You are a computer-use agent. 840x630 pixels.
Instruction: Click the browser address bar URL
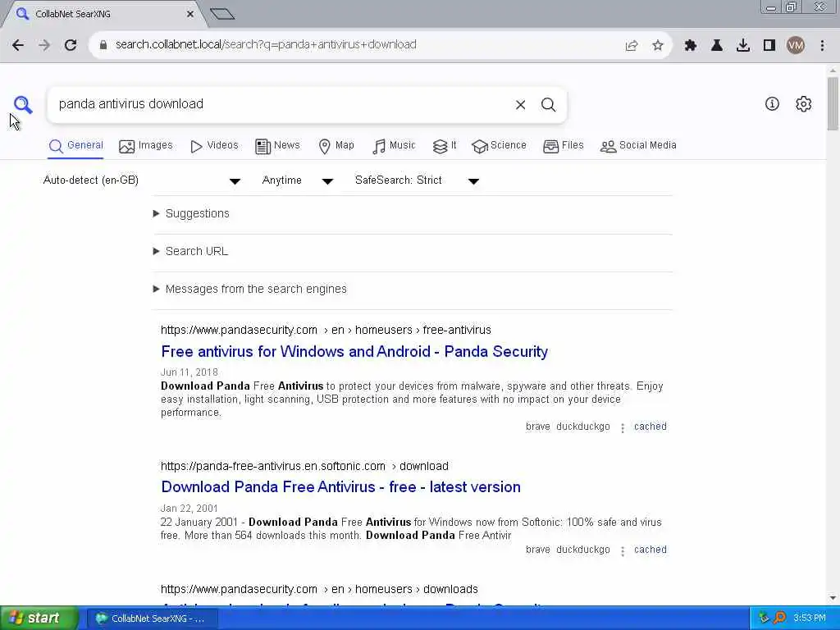click(266, 45)
